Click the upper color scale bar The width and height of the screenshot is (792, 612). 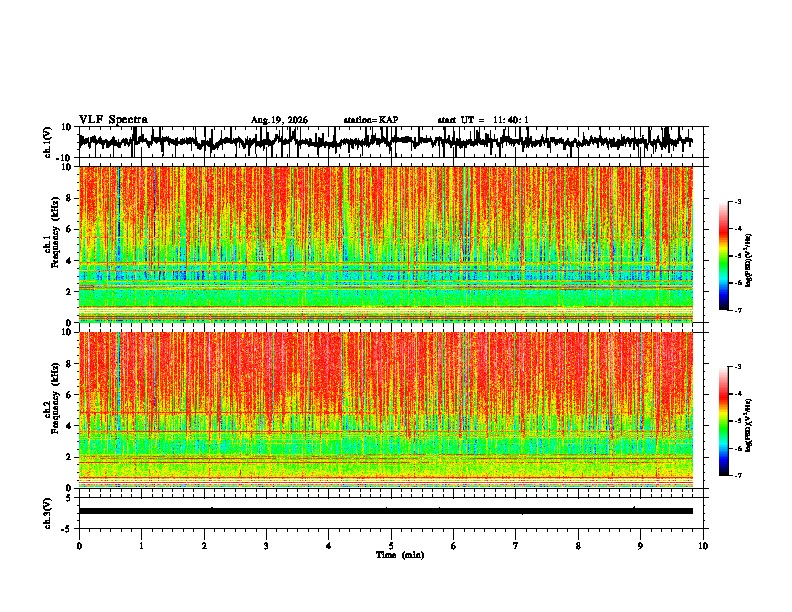tap(723, 256)
